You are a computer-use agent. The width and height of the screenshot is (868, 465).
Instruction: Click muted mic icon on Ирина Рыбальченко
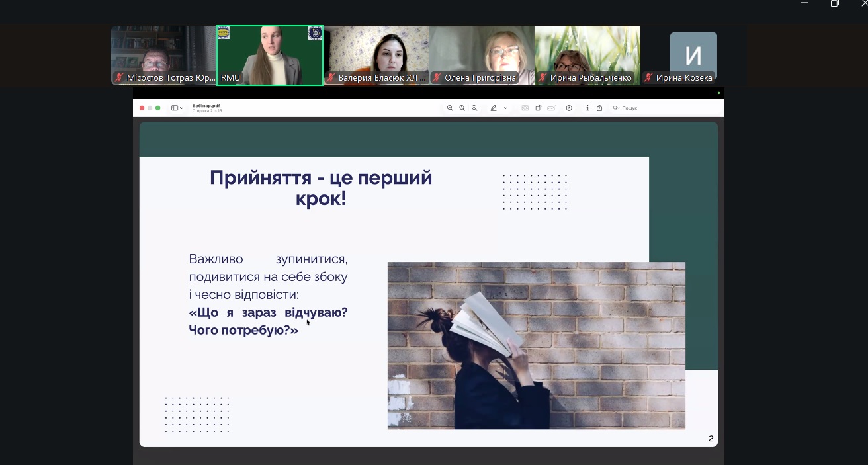tap(542, 78)
